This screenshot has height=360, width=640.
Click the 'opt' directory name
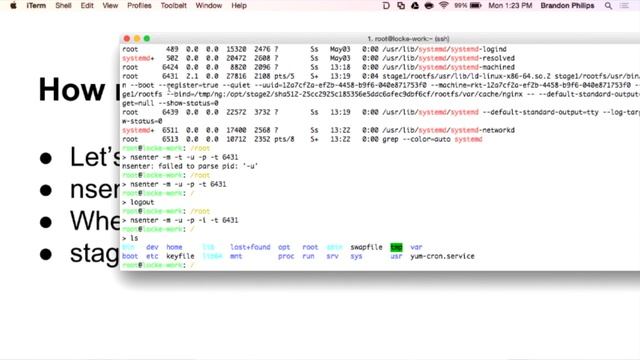tap(284, 247)
